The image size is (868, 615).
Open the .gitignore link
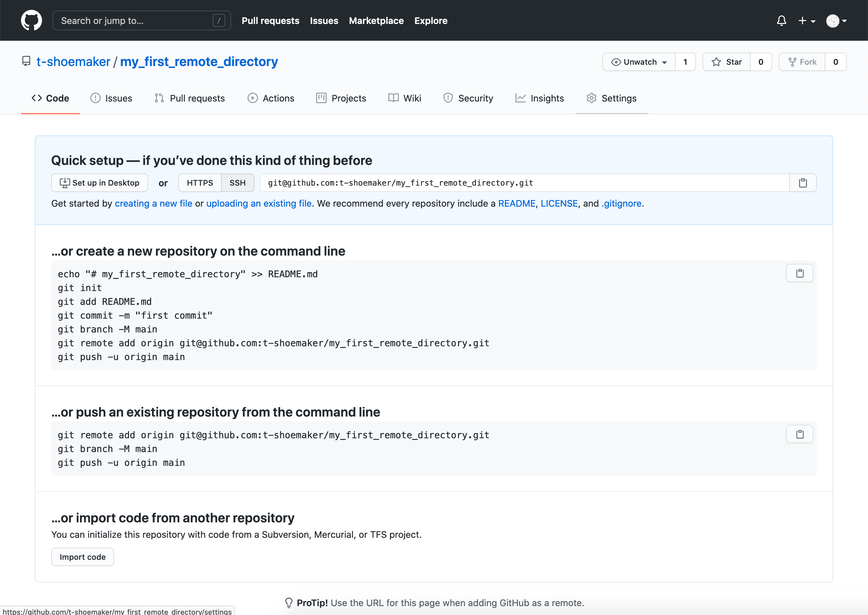click(622, 204)
